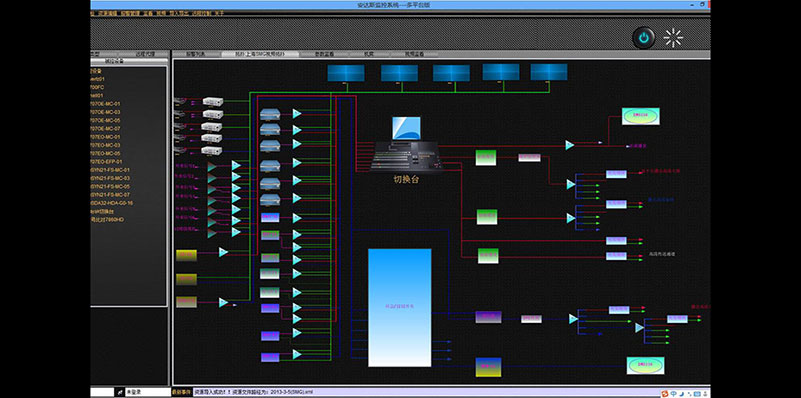
Task: Switch to the 视频监看 tab
Action: point(414,54)
